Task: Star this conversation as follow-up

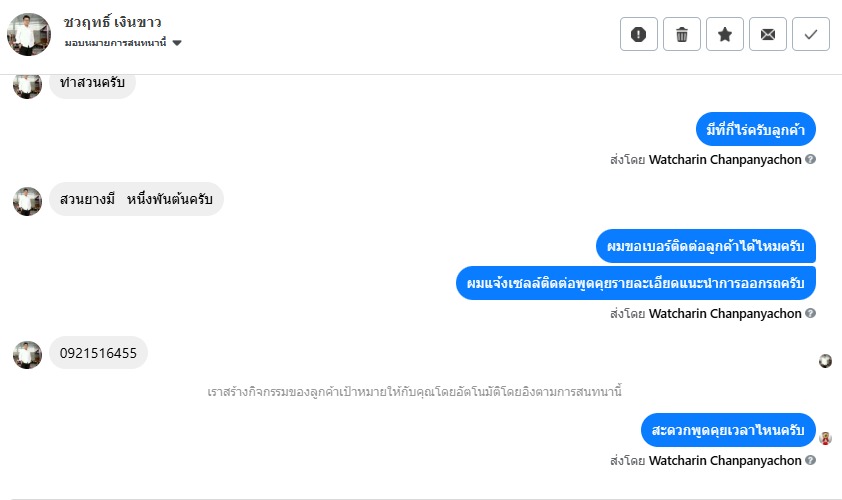Action: coord(725,34)
